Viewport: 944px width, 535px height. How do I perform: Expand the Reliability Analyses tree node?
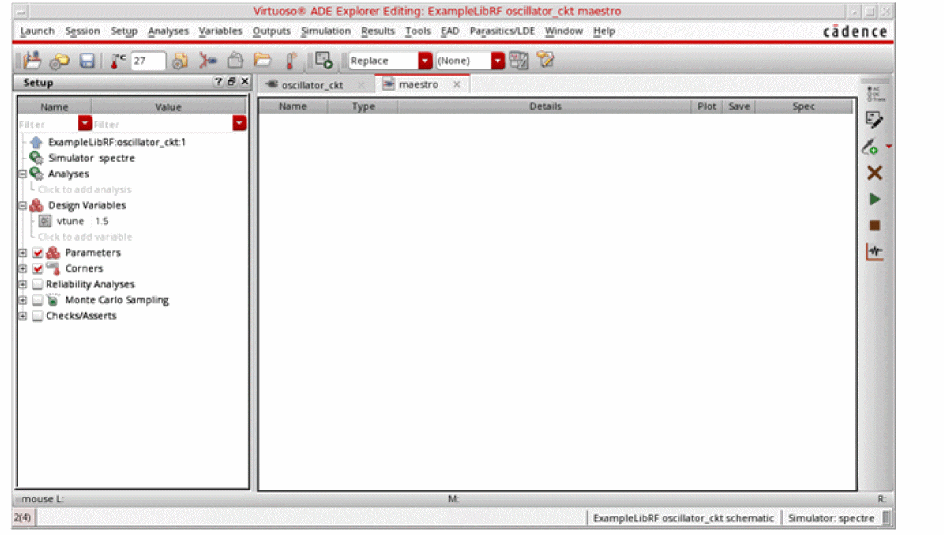[x=22, y=284]
